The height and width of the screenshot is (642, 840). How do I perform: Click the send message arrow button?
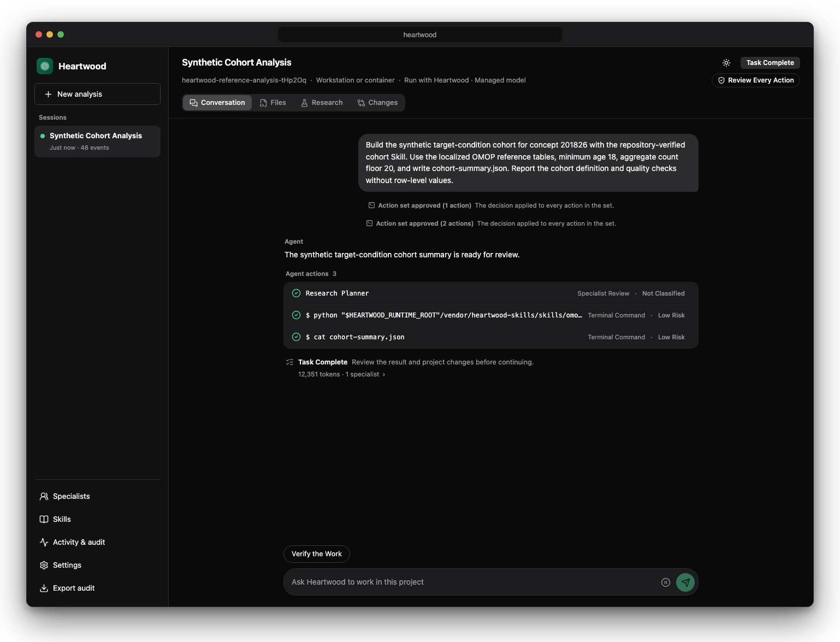pos(685,582)
